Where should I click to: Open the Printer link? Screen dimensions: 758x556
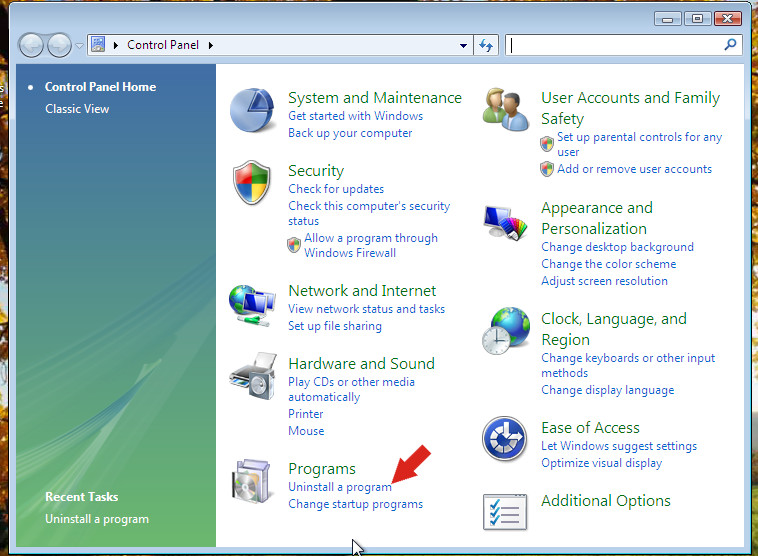[306, 414]
